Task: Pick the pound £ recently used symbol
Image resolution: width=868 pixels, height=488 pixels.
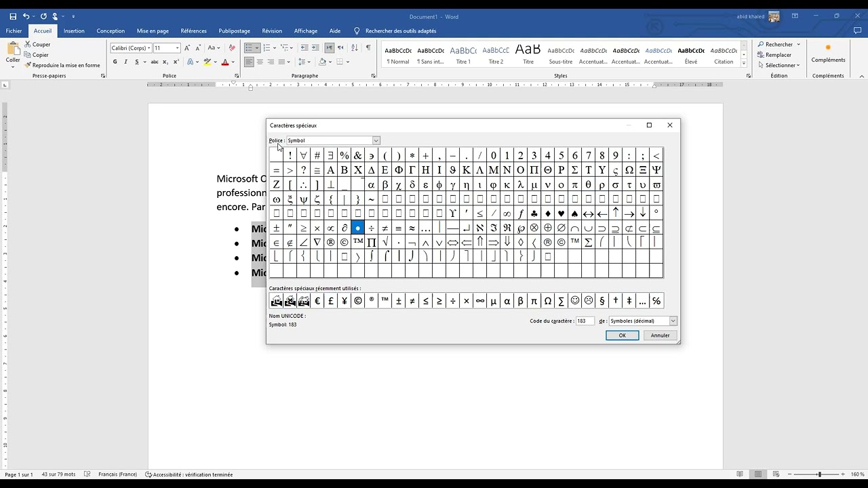Action: 331,301
